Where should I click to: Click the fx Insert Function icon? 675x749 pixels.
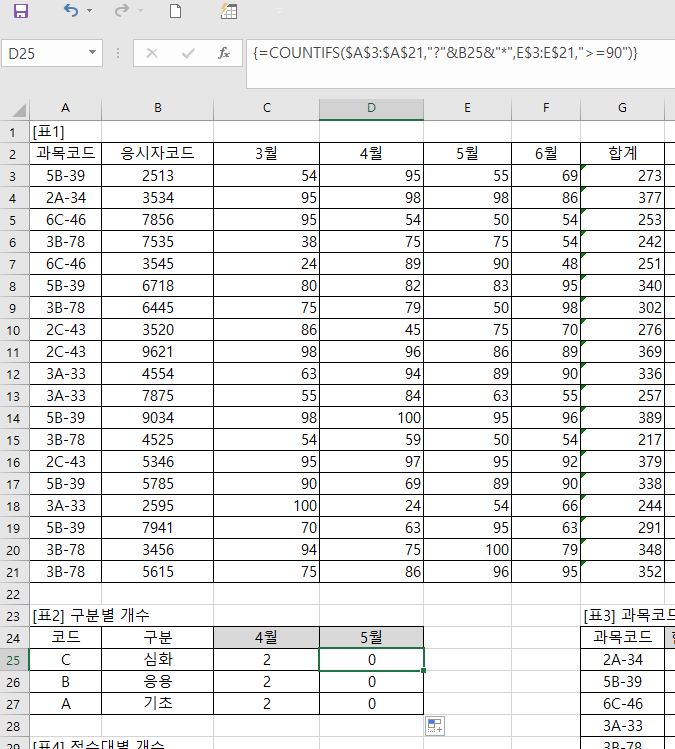[224, 53]
